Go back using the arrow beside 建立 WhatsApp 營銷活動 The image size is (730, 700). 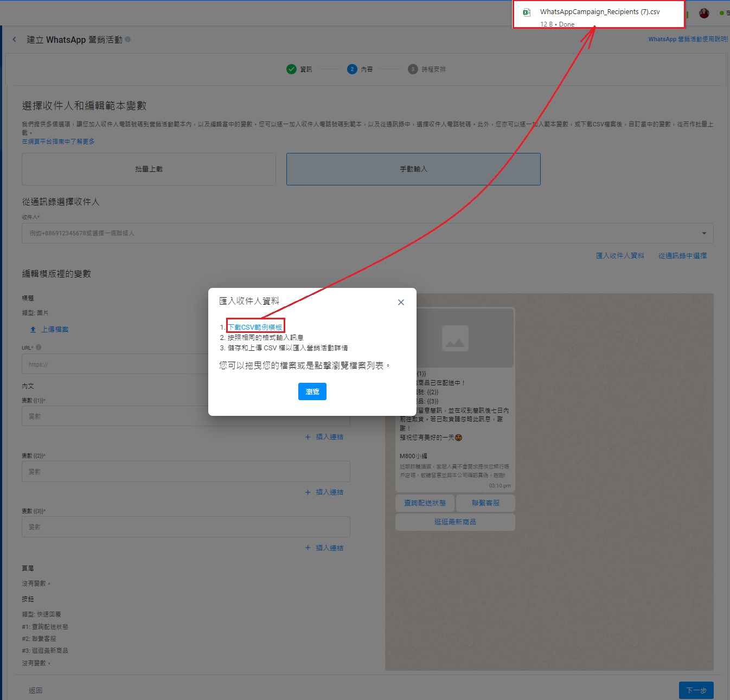(x=15, y=40)
